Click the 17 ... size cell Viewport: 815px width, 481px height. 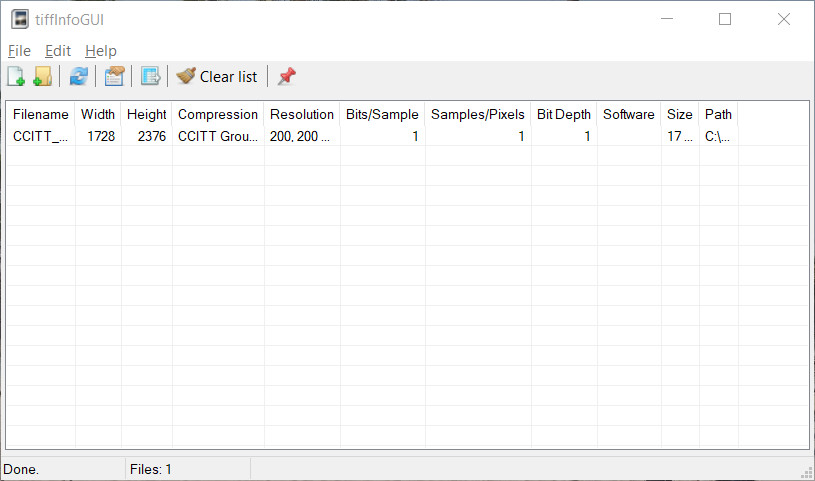680,136
